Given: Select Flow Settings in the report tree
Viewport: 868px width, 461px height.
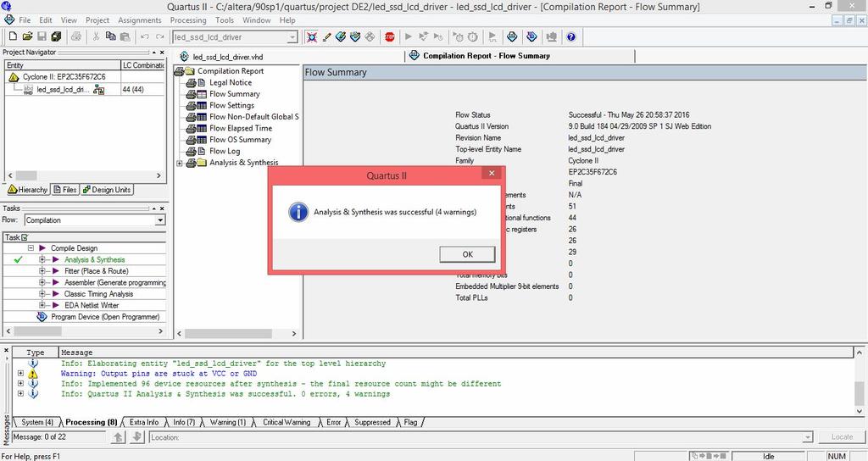Looking at the screenshot, I should pyautogui.click(x=231, y=105).
